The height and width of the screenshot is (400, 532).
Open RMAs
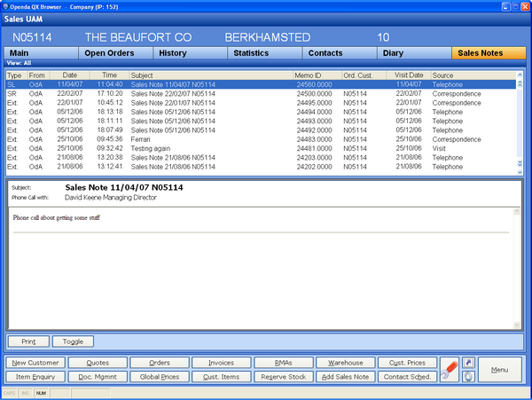click(x=284, y=363)
